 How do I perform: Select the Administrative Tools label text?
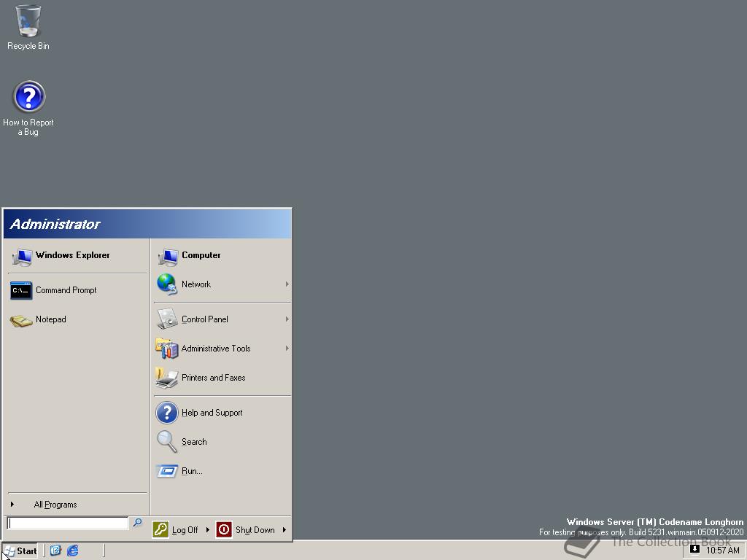[216, 349]
